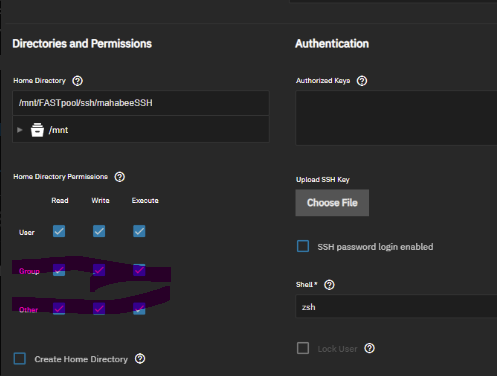Click the Authorized Keys label text
Screen dimensions: 497x376
[323, 81]
